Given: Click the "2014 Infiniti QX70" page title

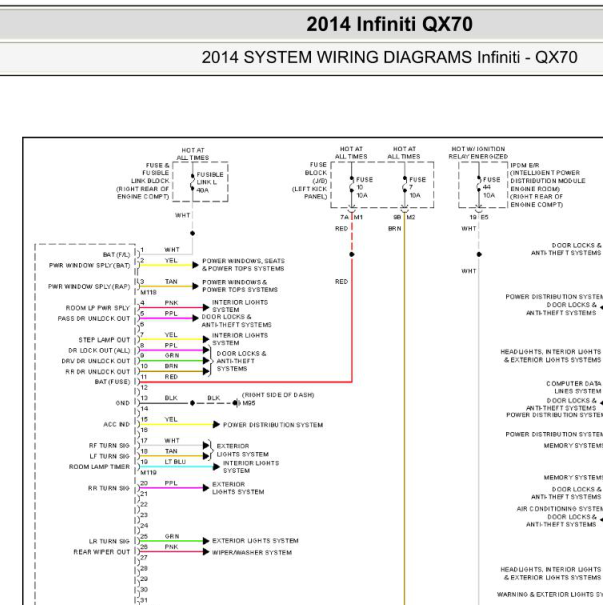Looking at the screenshot, I should [389, 24].
